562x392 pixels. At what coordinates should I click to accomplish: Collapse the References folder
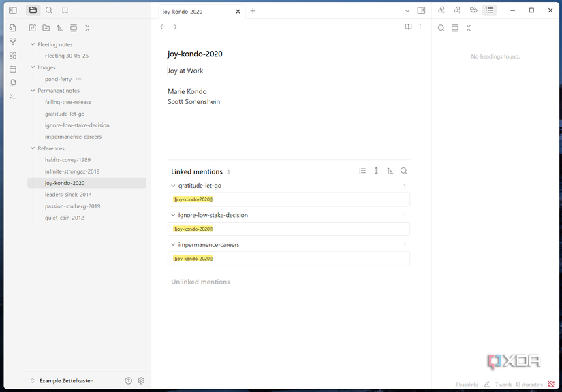click(33, 148)
